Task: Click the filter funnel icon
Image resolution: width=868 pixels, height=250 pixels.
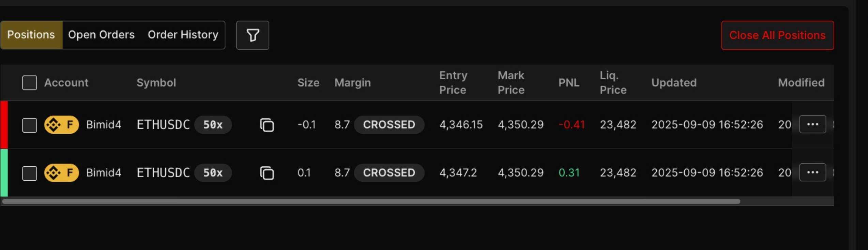Action: click(x=253, y=35)
